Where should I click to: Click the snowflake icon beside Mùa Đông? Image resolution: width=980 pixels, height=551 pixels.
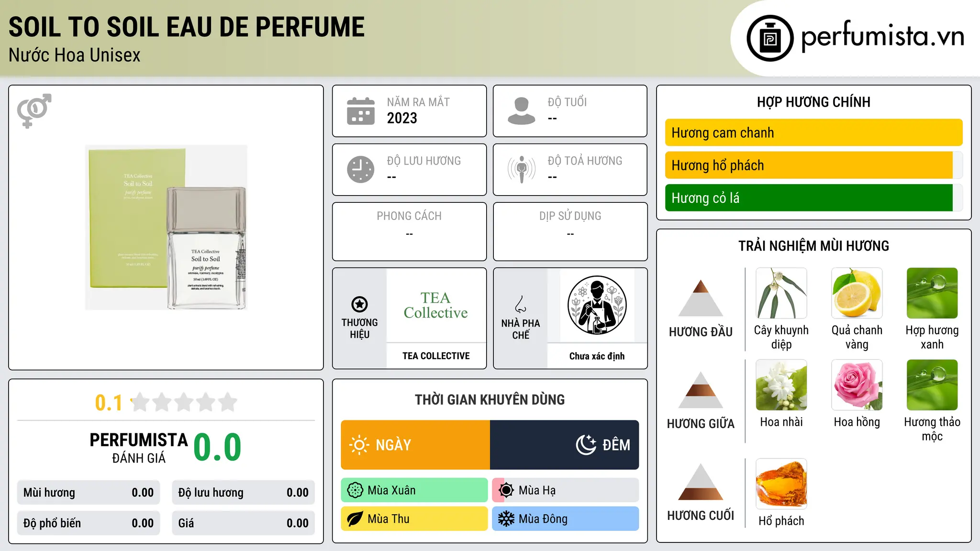pyautogui.click(x=506, y=519)
